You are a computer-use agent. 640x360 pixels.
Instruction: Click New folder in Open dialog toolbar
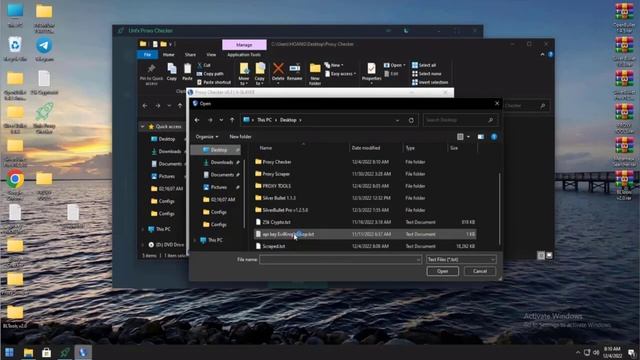point(240,137)
